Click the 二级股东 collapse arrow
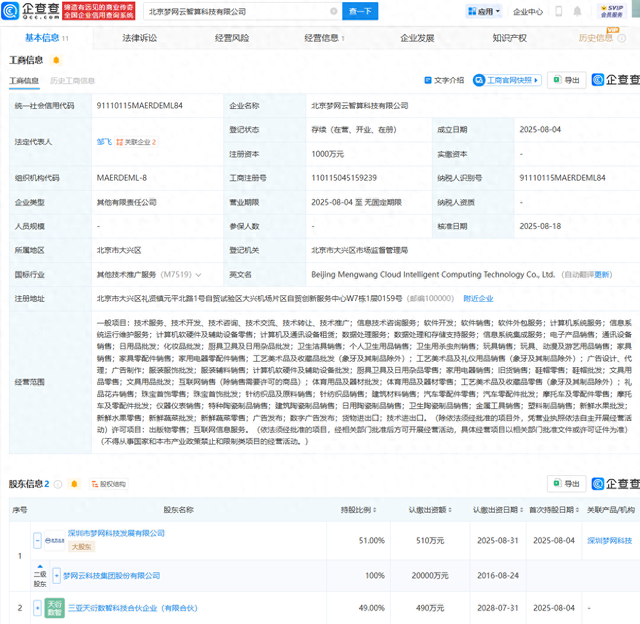The image size is (640, 624). (x=40, y=566)
